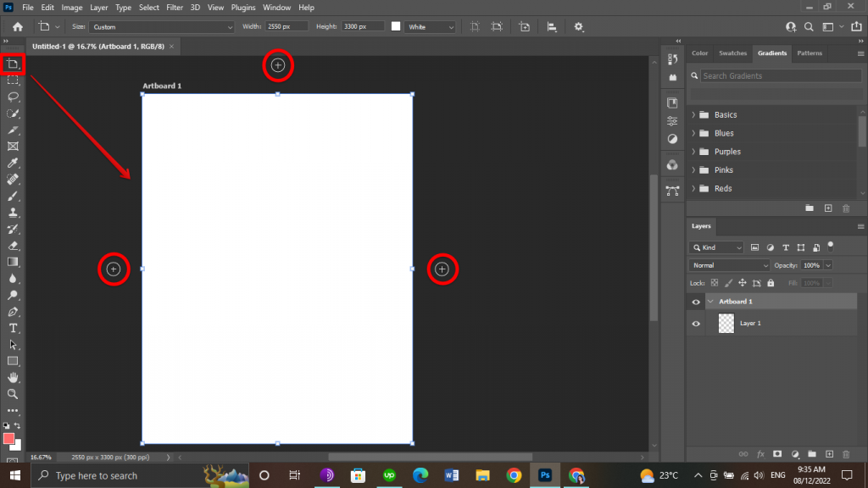This screenshot has width=868, height=488.
Task: Open the Filter menu
Action: coord(175,8)
